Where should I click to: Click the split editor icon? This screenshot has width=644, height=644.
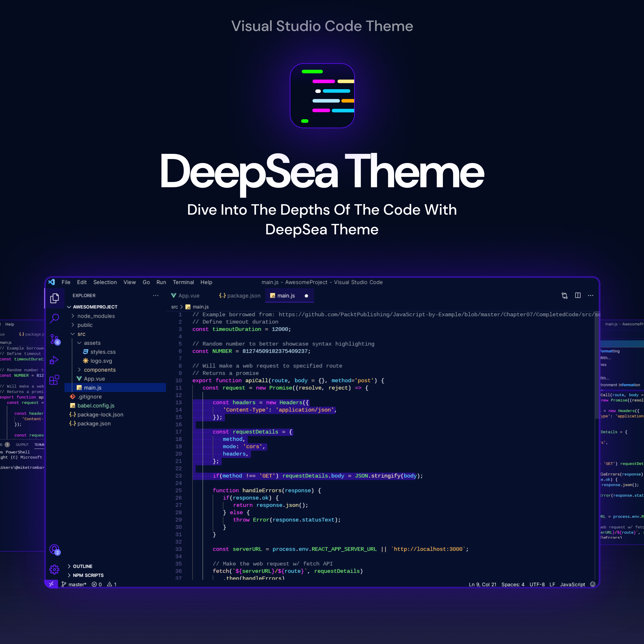(578, 295)
